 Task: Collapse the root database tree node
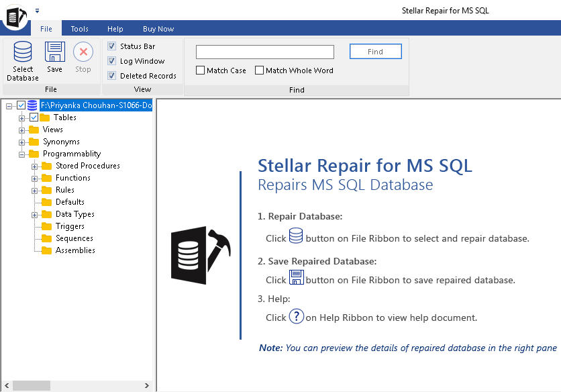click(9, 106)
